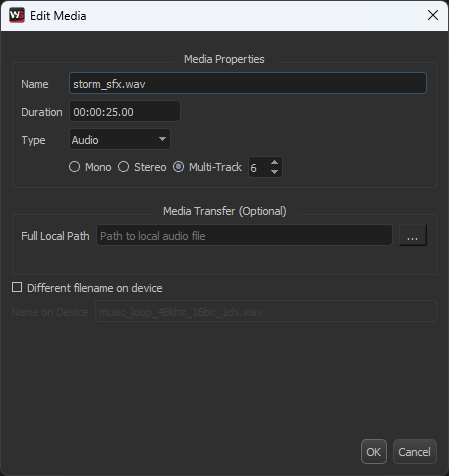Click the track count field showing 6
The image size is (449, 476).
point(258,167)
